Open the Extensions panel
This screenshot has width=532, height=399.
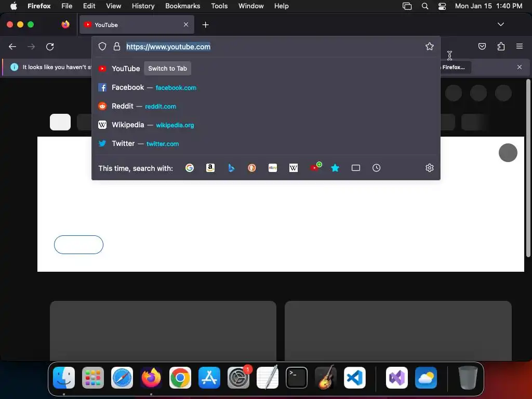(x=501, y=46)
